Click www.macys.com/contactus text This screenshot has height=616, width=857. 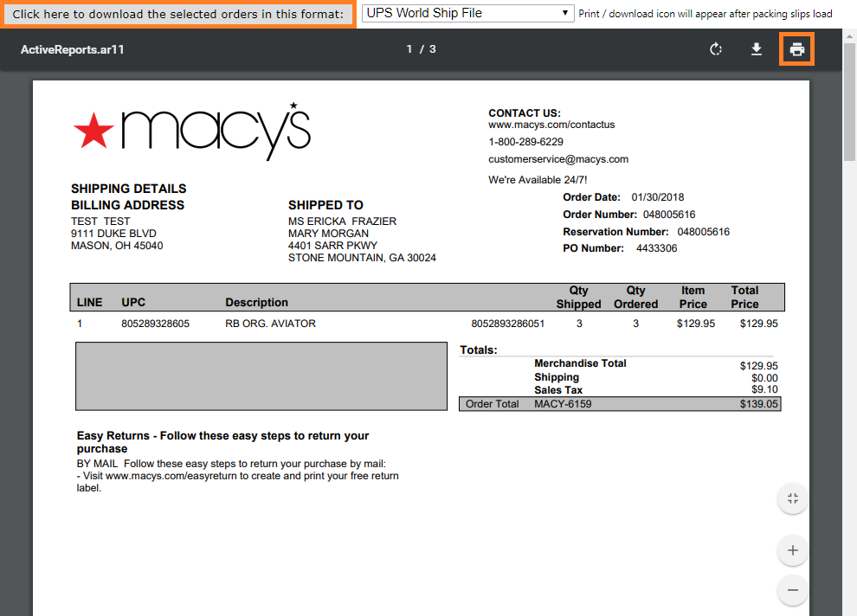pyautogui.click(x=551, y=125)
